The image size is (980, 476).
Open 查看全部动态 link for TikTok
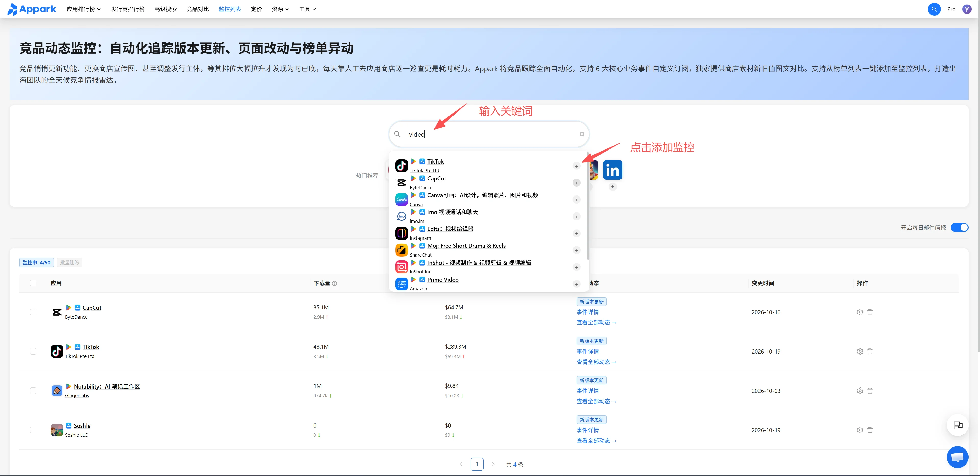point(596,362)
